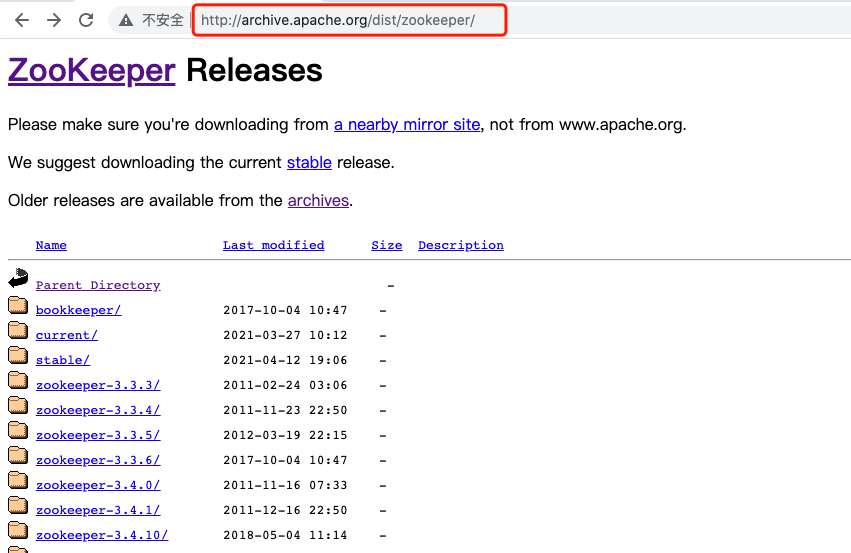The width and height of the screenshot is (851, 553).
Task: Open the 'a nearby mirror site' link
Action: (407, 125)
